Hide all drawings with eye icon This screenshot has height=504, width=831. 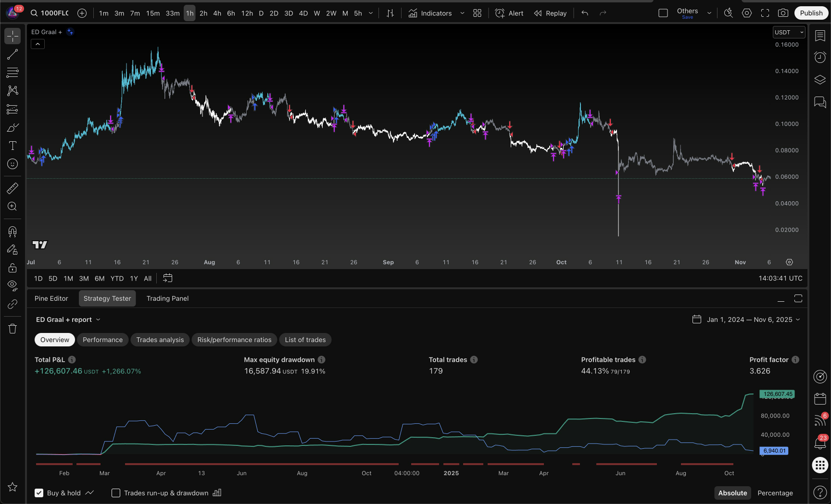(13, 286)
